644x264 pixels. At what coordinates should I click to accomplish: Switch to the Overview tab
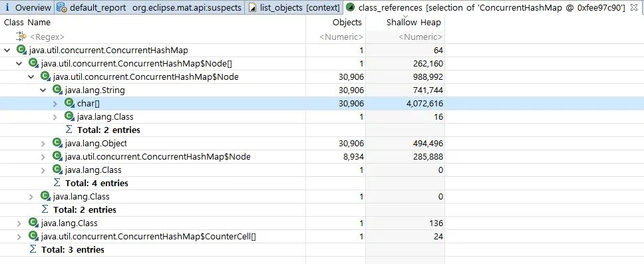coord(27,7)
